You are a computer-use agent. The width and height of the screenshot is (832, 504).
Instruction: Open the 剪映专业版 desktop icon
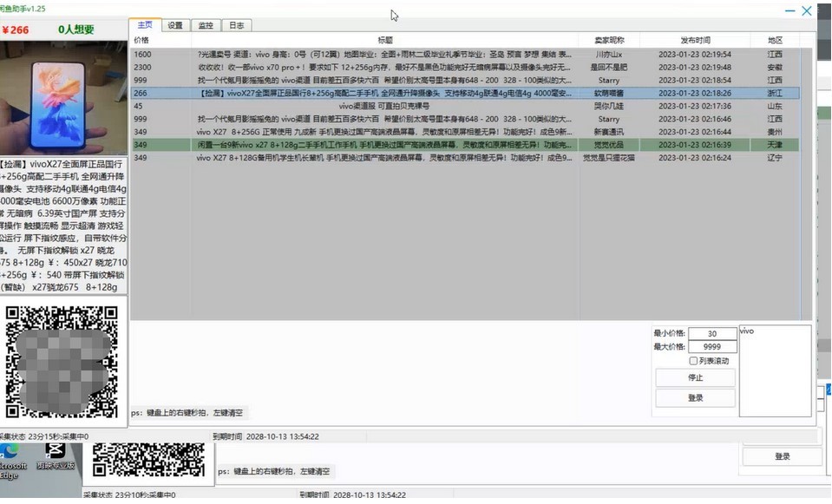[56, 457]
